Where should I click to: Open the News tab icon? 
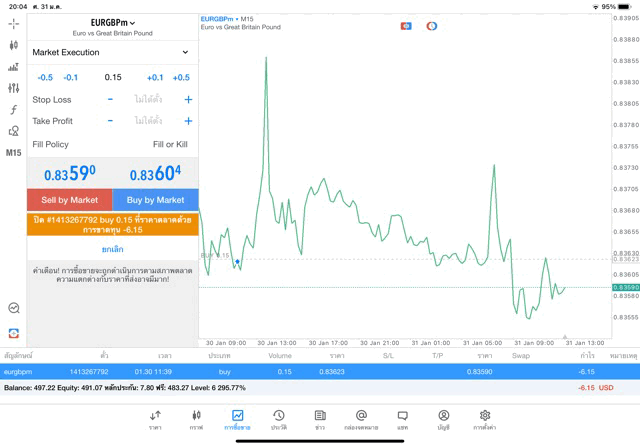[320, 419]
